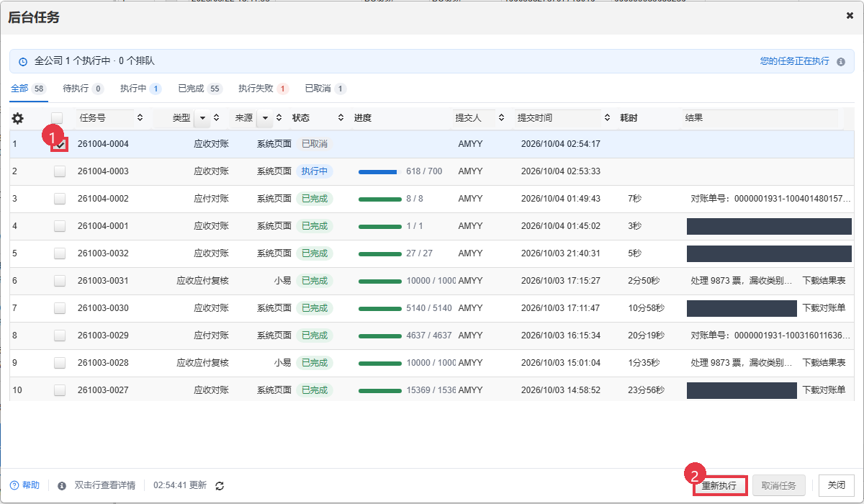Click the 应收应付复核 type of task 261003-0031
This screenshot has width=864, height=504.
point(203,281)
